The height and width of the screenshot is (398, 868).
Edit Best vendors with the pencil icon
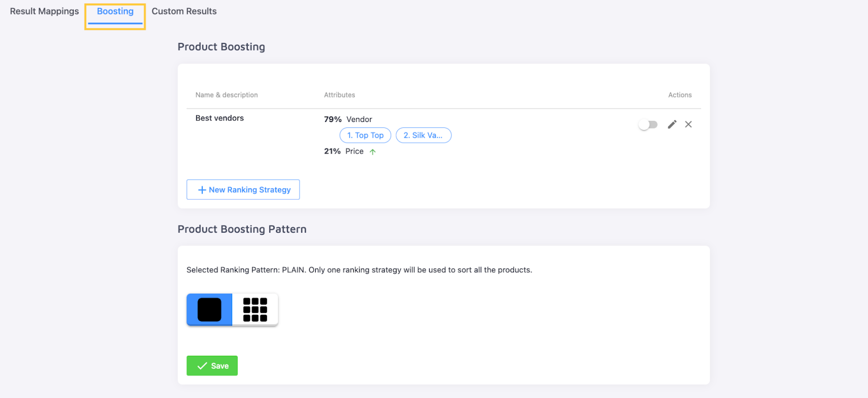tap(672, 124)
